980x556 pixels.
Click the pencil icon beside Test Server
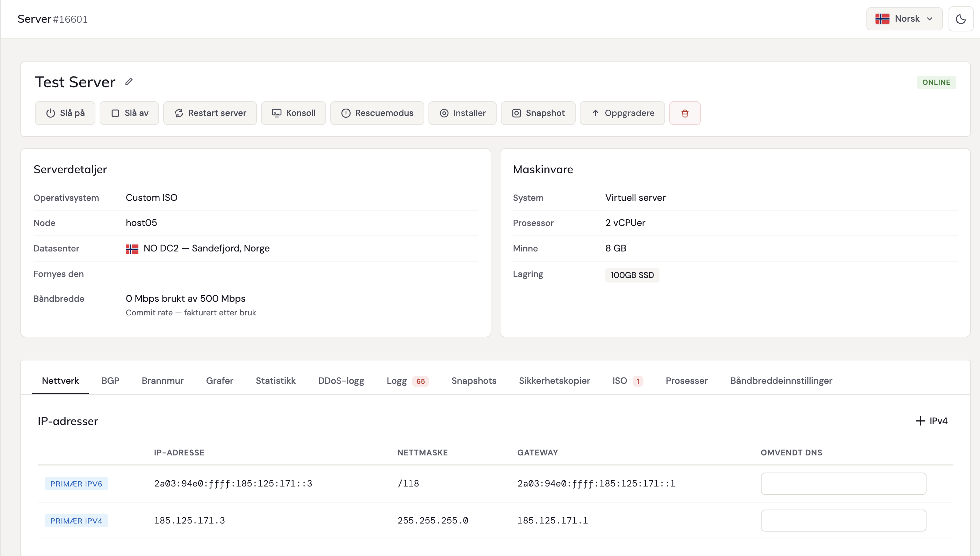tap(129, 81)
